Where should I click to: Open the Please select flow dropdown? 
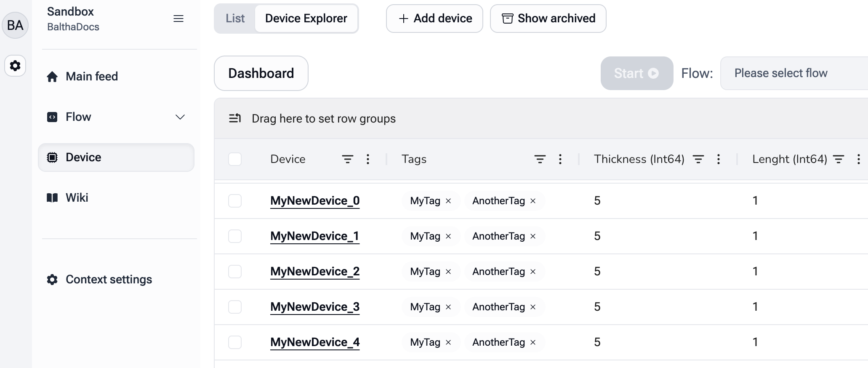tap(794, 73)
